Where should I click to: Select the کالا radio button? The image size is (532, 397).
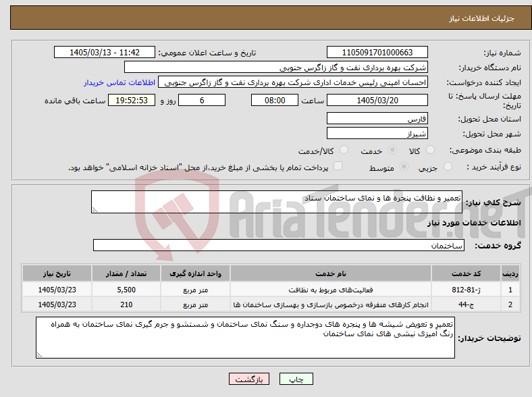(430, 150)
